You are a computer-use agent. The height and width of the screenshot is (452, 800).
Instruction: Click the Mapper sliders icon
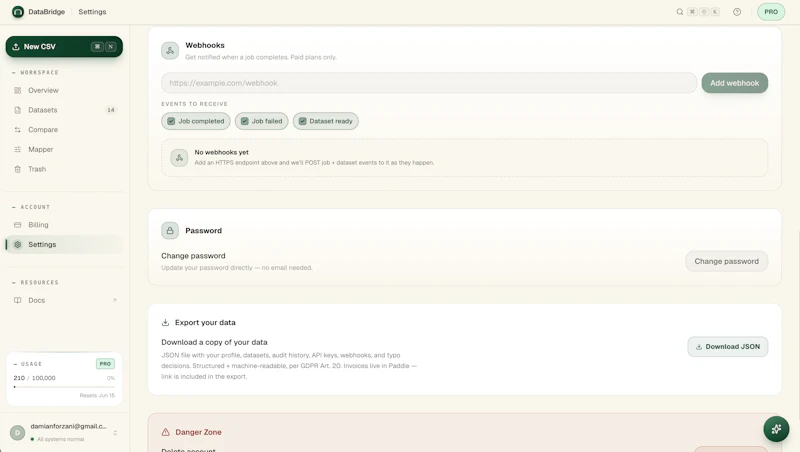18,149
